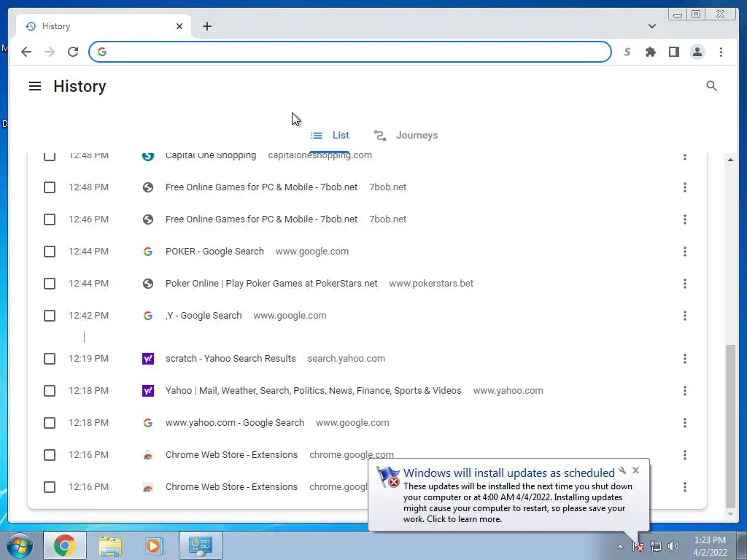Open Poker Online PokerStars.net link
The image size is (747, 560).
tap(271, 284)
